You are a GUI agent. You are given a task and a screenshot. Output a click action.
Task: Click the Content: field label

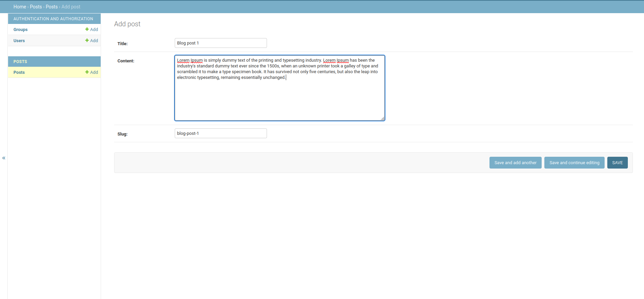point(126,61)
